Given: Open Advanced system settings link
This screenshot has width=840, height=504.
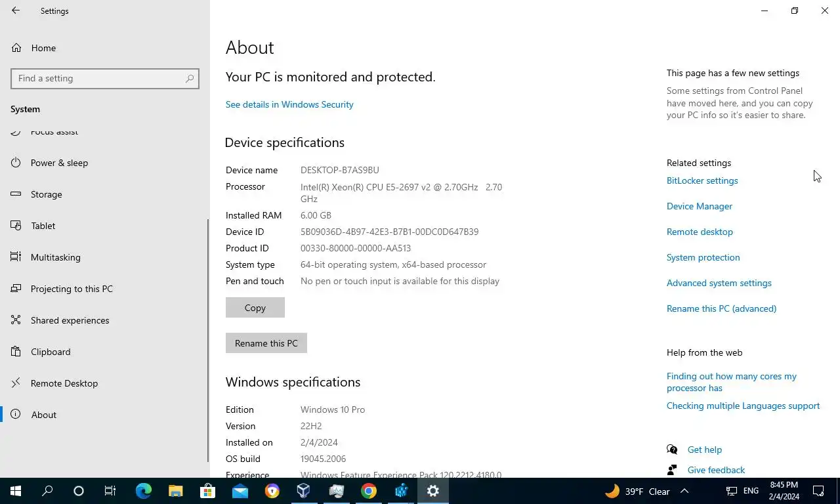Looking at the screenshot, I should tap(719, 283).
